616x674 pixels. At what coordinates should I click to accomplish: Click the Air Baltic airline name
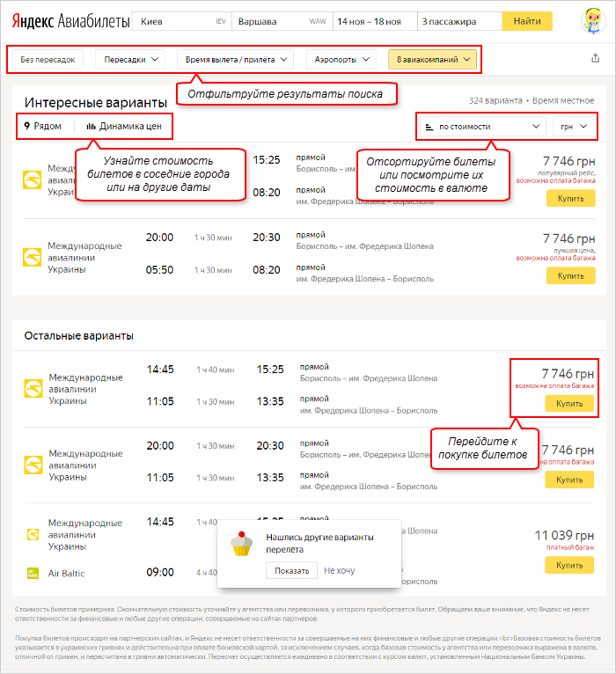coord(66,574)
